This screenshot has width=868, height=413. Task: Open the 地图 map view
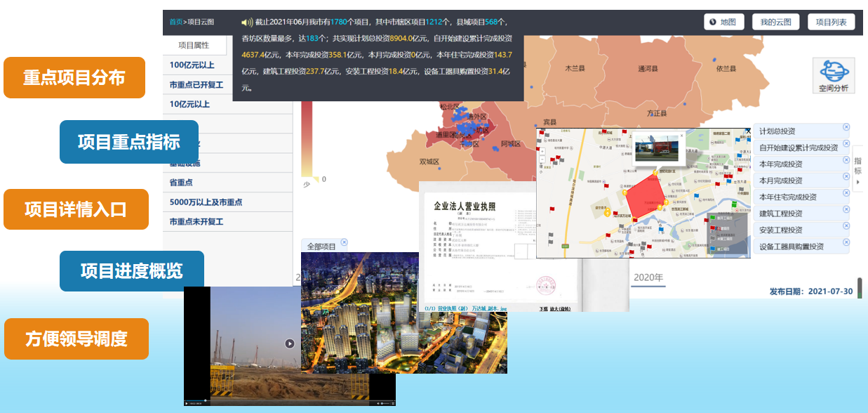[x=724, y=22]
